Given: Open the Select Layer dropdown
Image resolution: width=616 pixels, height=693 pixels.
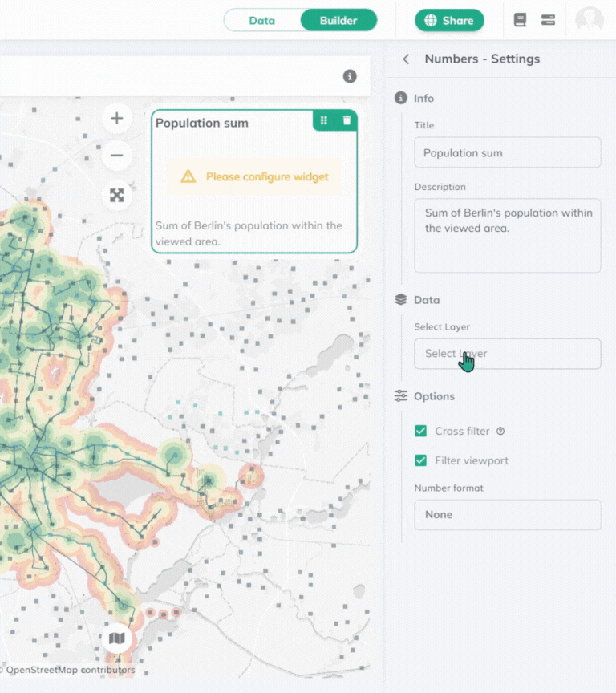Looking at the screenshot, I should coord(507,354).
